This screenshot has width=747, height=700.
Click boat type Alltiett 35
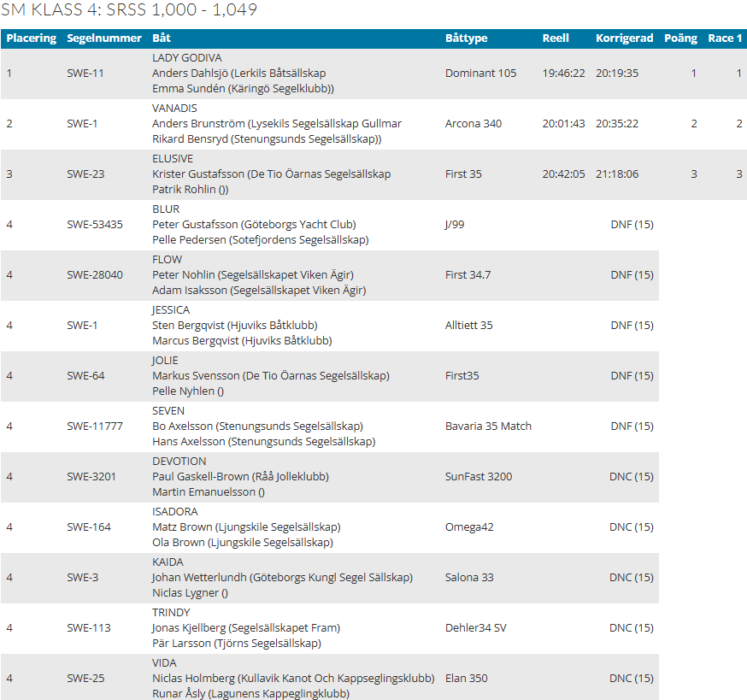pos(468,326)
